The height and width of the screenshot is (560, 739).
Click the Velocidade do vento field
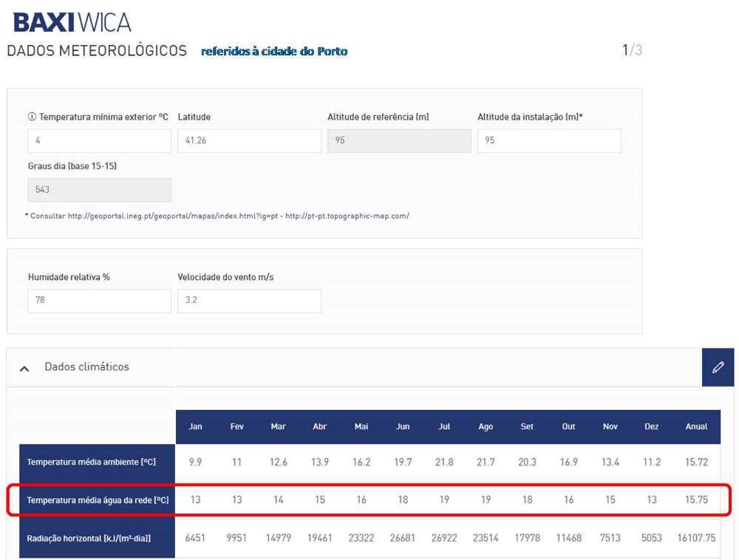pyautogui.click(x=249, y=301)
